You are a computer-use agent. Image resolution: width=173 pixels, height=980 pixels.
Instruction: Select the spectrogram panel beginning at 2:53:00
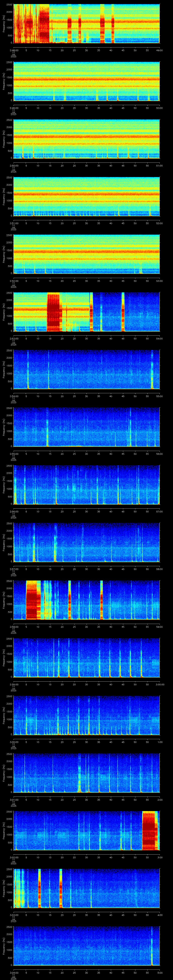point(86,312)
